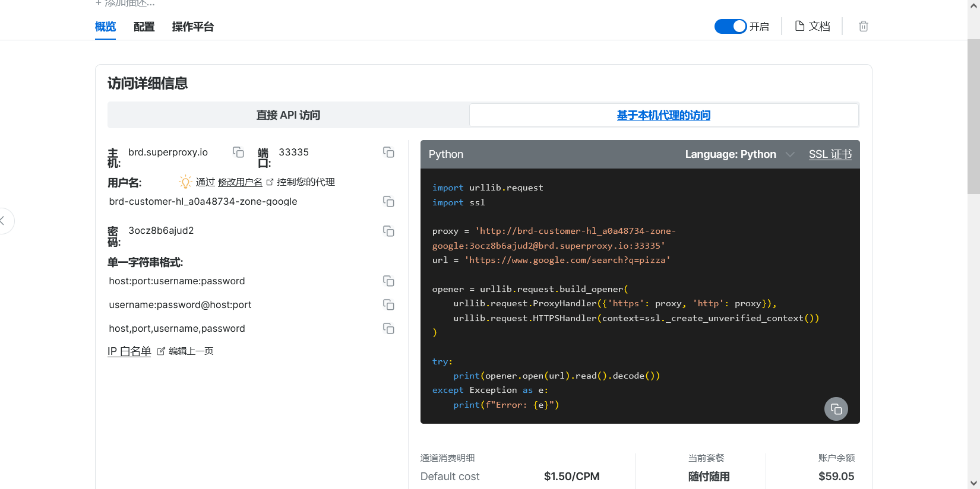Copy the host:port:username:password string
Image resolution: width=980 pixels, height=489 pixels.
click(x=388, y=281)
